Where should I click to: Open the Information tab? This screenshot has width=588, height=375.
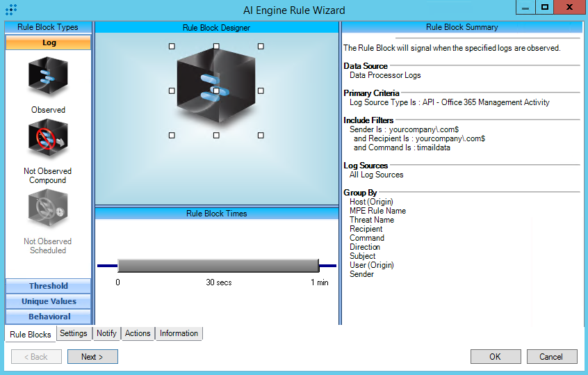coord(179,333)
